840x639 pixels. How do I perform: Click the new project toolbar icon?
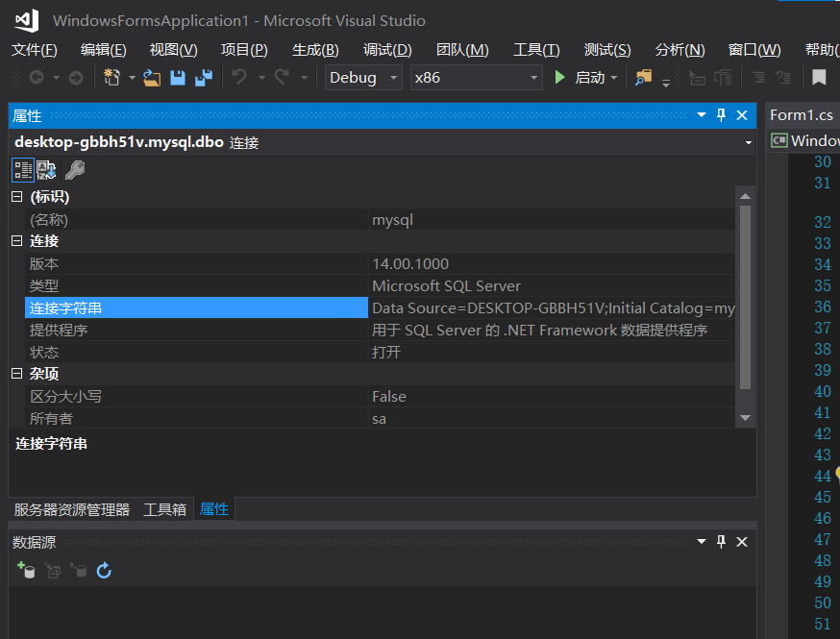coord(111,78)
